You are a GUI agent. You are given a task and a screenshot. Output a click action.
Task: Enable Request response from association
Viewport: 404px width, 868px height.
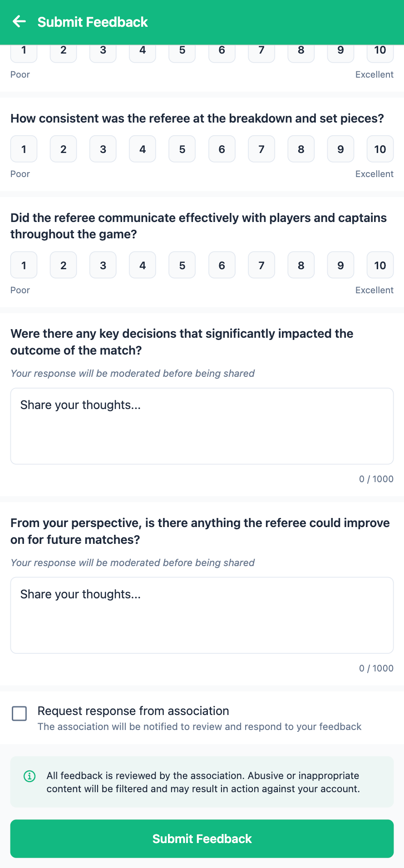click(x=19, y=714)
